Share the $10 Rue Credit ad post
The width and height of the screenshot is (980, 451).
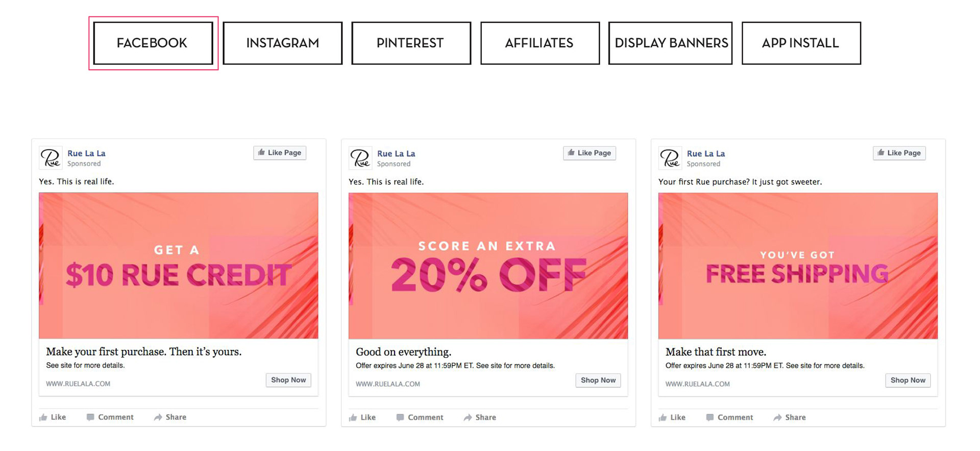[170, 417]
